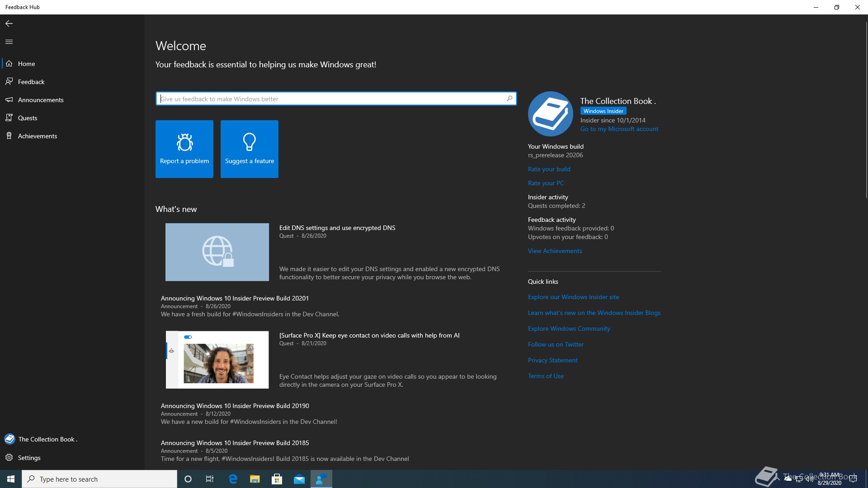Click Follow us on Twitter link
868x488 pixels.
(556, 344)
